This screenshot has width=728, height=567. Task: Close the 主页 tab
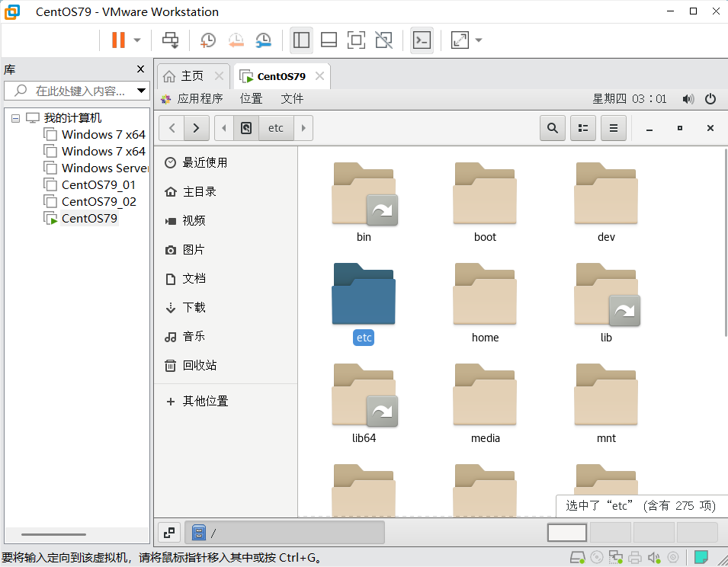219,76
